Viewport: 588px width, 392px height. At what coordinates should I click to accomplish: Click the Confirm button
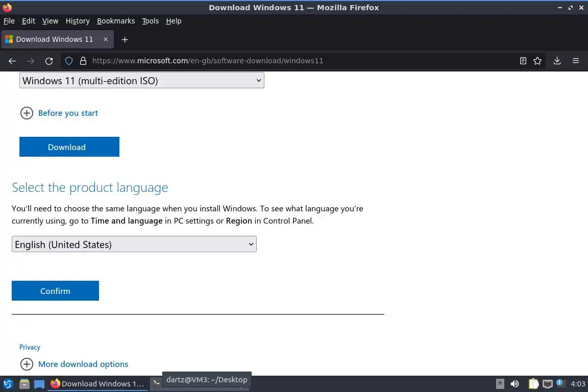pyautogui.click(x=55, y=291)
